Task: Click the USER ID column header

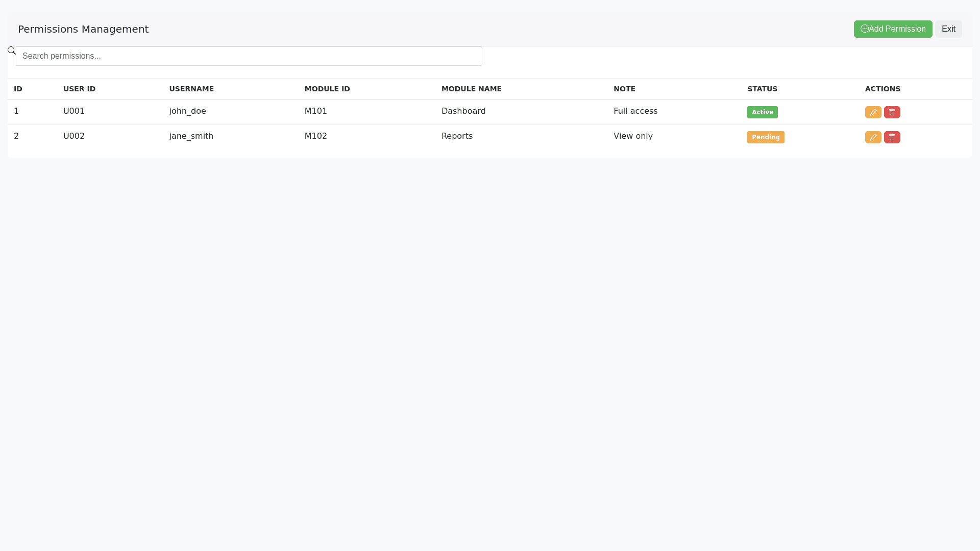Action: click(x=79, y=89)
